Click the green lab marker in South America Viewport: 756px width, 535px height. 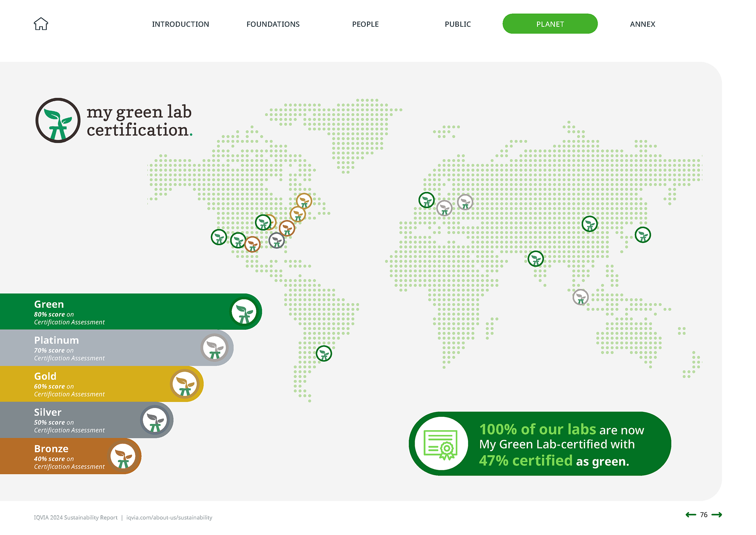(x=324, y=353)
